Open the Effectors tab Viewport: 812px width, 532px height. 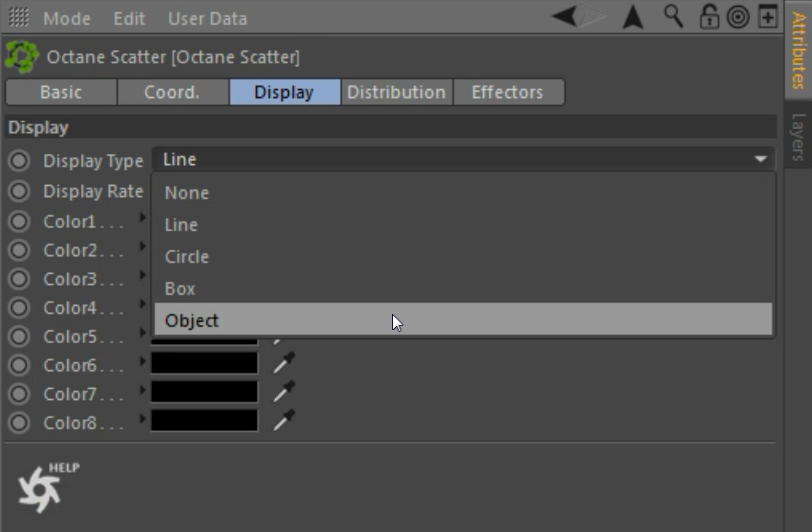pyautogui.click(x=508, y=92)
